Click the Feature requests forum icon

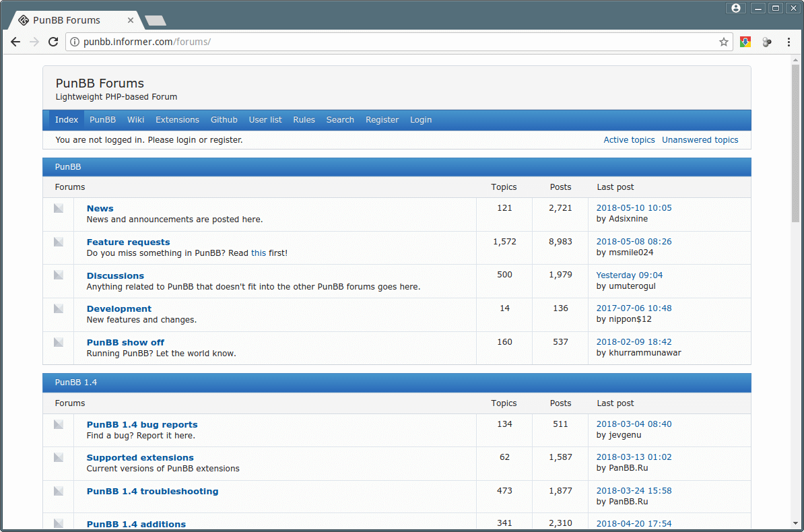(x=58, y=241)
